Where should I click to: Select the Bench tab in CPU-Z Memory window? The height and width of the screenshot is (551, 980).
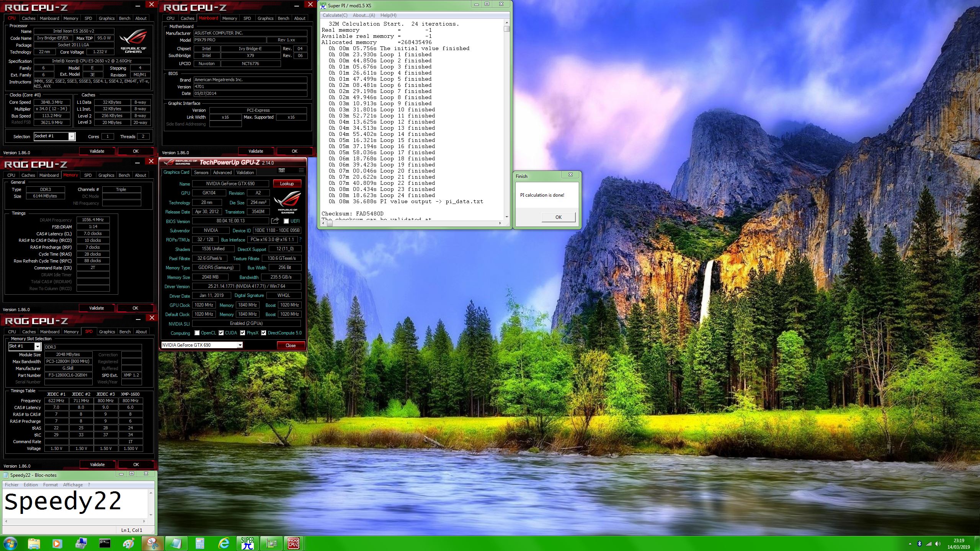[124, 175]
